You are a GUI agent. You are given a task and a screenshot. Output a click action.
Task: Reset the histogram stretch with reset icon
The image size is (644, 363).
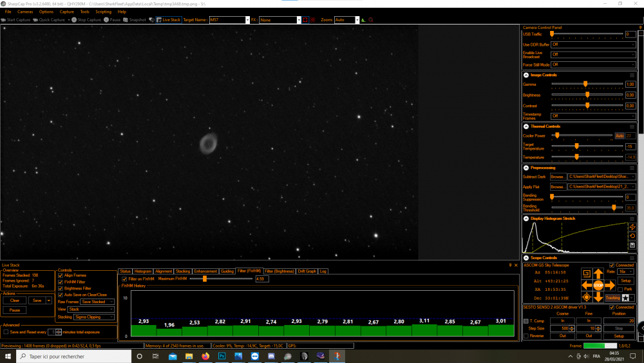pyautogui.click(x=632, y=236)
